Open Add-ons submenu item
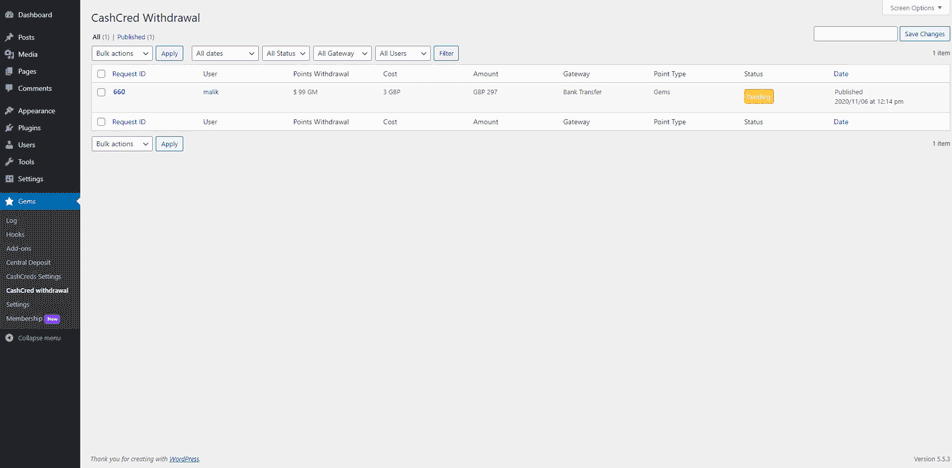This screenshot has width=952, height=468. 18,248
